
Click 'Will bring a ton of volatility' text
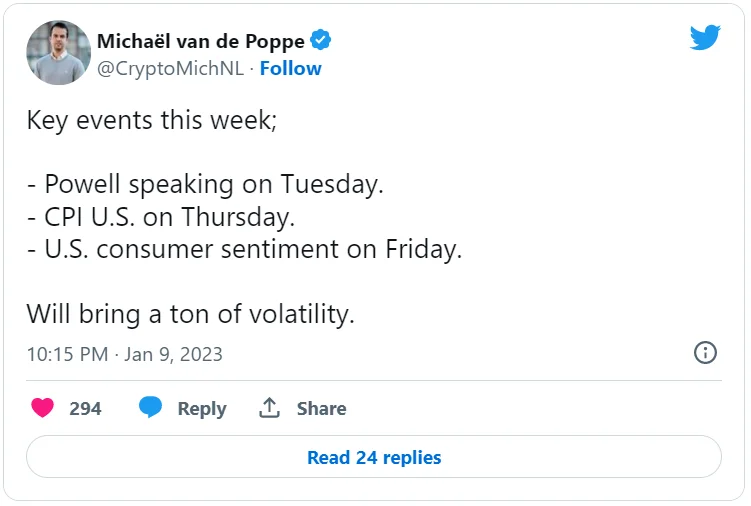(190, 314)
